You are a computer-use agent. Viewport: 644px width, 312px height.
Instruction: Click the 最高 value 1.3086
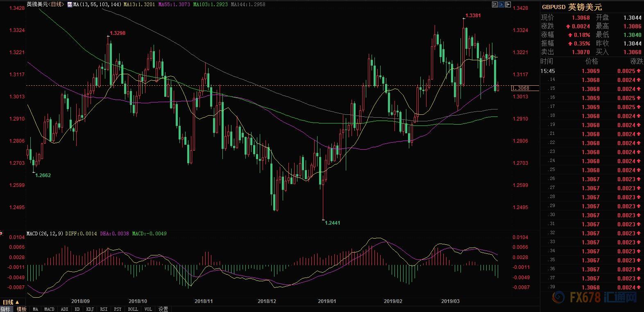pyautogui.click(x=632, y=26)
